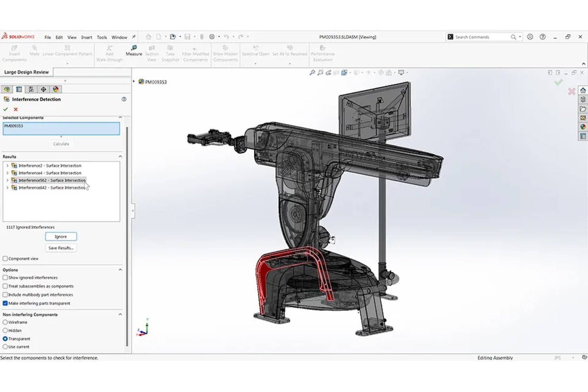
Task: Select the Wireframe radio option
Action: pos(5,322)
